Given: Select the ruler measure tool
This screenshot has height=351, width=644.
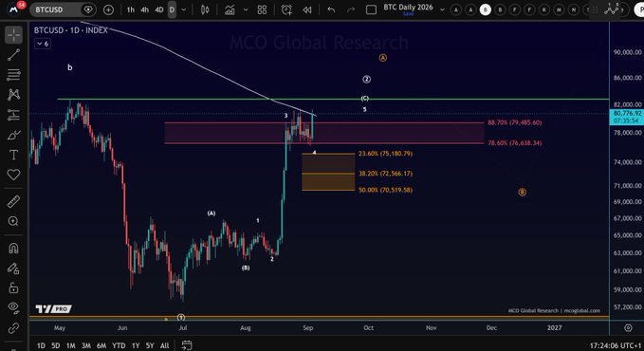Looking at the screenshot, I should pyautogui.click(x=13, y=201).
